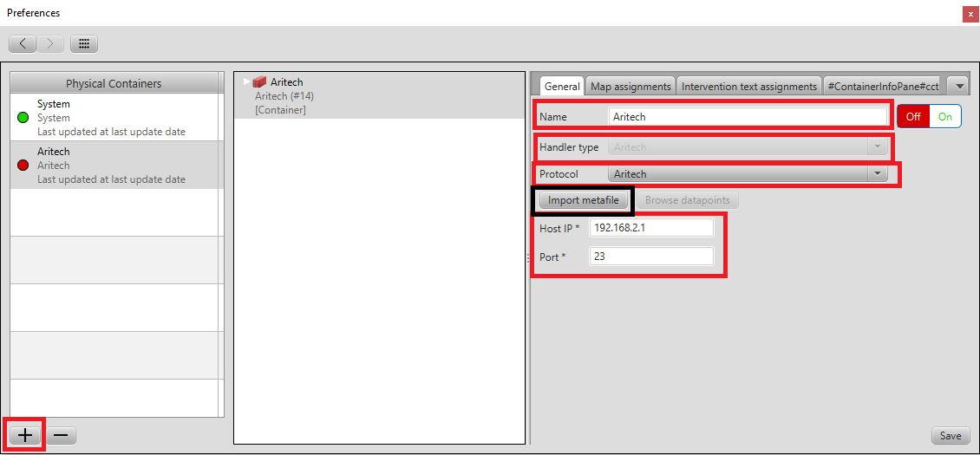The width and height of the screenshot is (980, 455).
Task: Expand the Aritech tree node arrow
Action: pos(246,82)
